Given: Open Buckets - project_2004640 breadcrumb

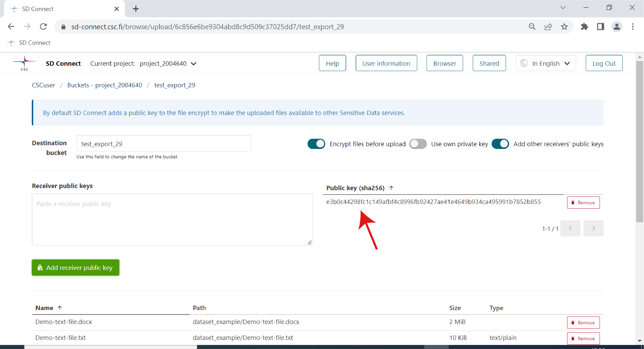Looking at the screenshot, I should (x=105, y=85).
